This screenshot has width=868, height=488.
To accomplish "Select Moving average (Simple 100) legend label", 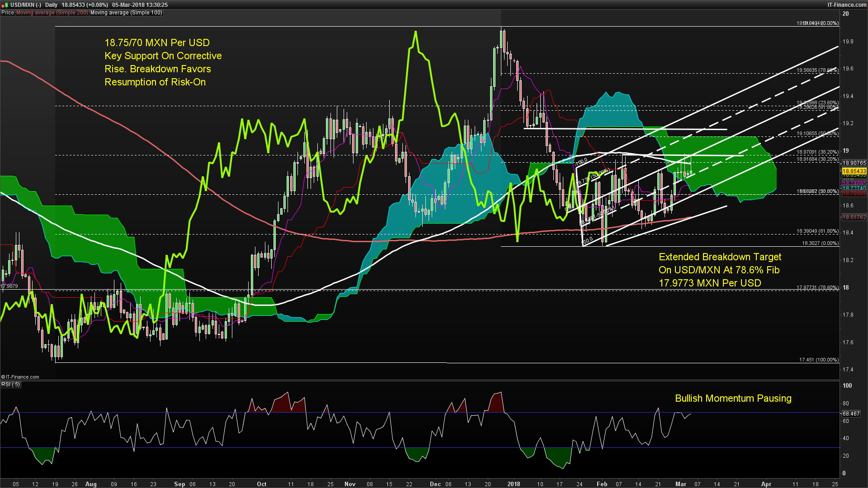I will 126,13.
